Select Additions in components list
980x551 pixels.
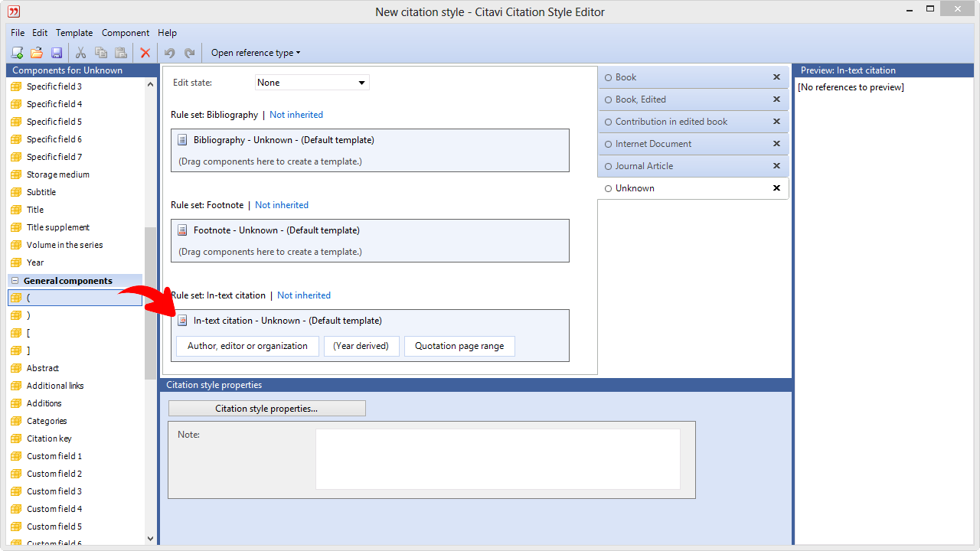(x=44, y=403)
